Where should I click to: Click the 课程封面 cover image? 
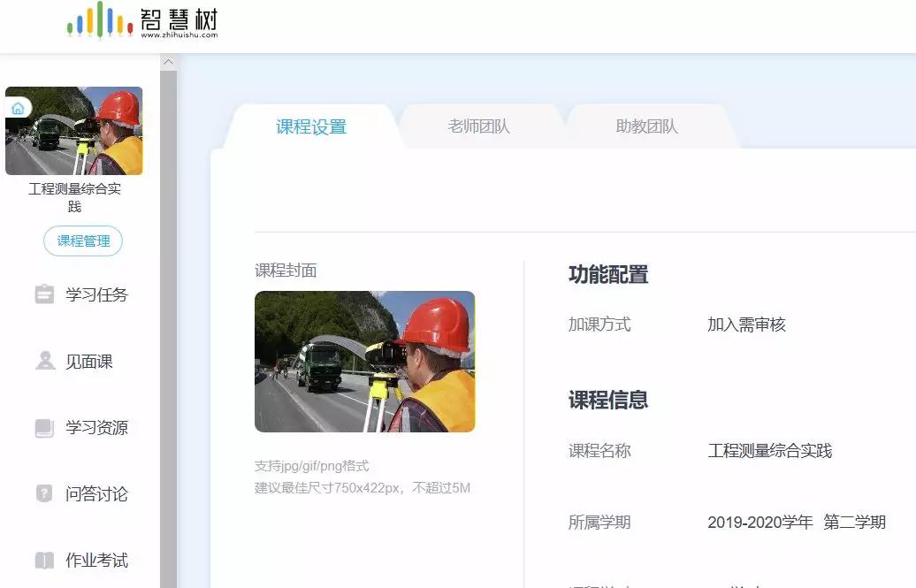point(364,361)
